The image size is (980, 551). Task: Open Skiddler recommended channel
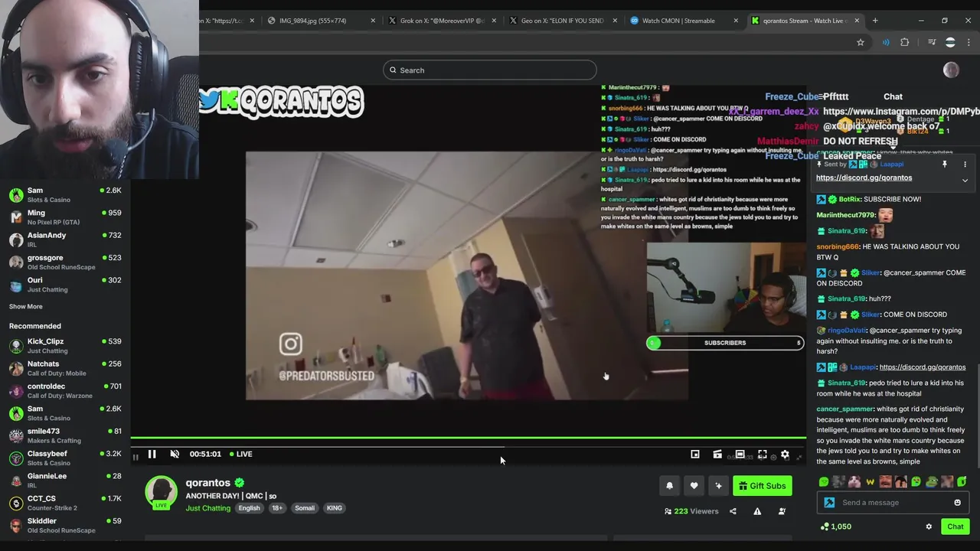tap(65, 525)
